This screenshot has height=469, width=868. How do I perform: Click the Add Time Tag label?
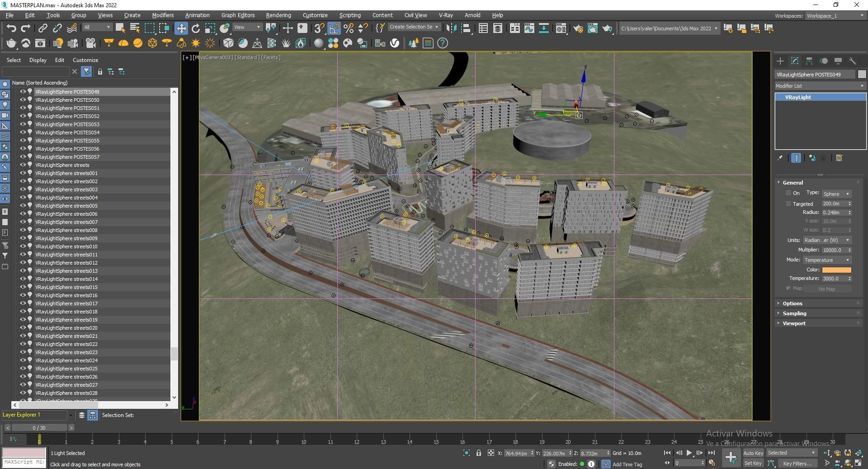coord(627,464)
